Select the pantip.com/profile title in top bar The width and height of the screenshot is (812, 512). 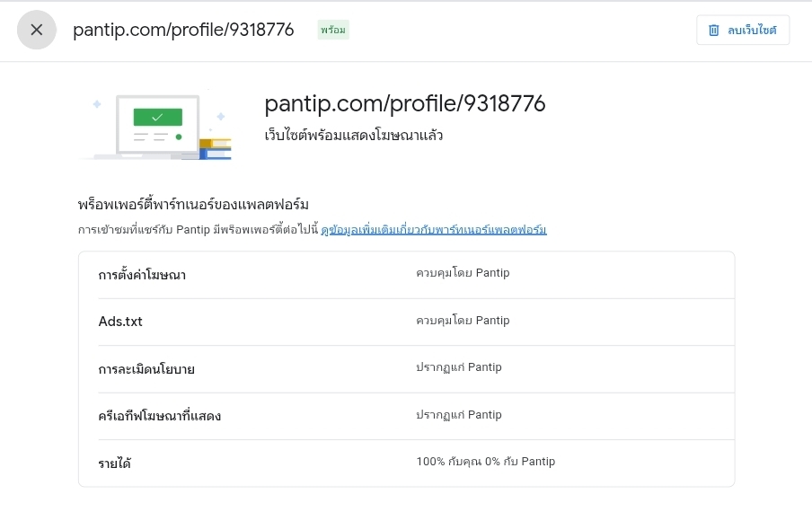[x=183, y=30]
